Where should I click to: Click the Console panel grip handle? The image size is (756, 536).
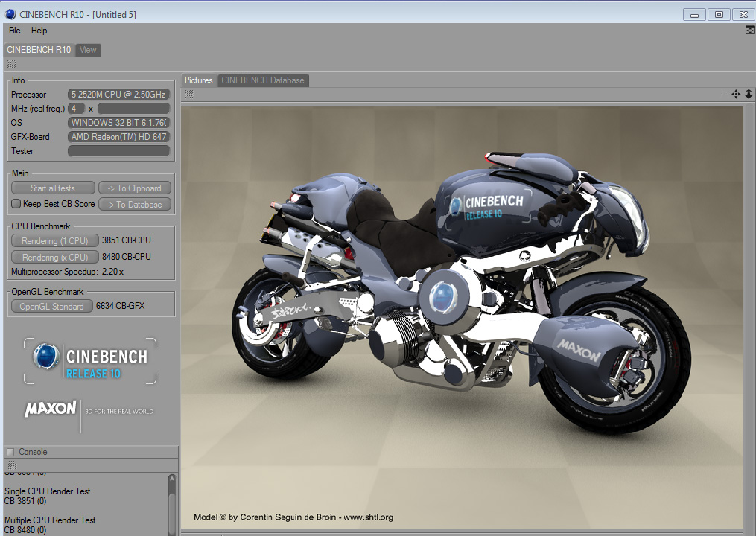tap(11, 465)
